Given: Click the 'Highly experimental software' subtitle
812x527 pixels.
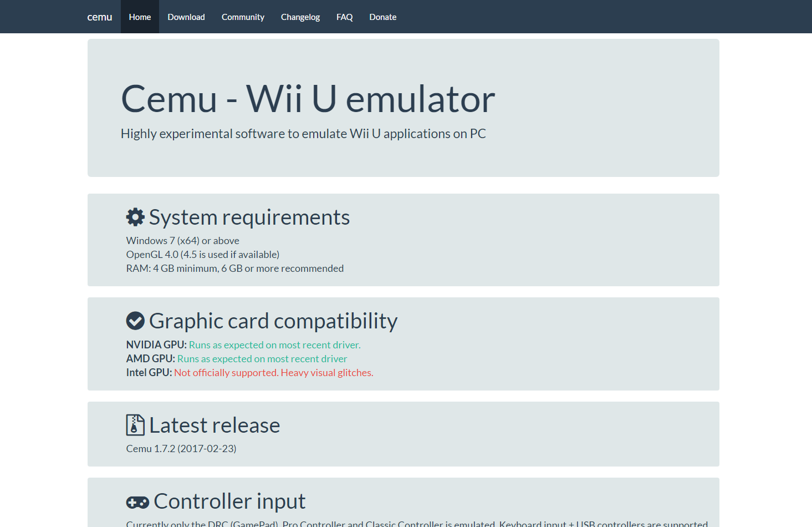Looking at the screenshot, I should click(x=303, y=134).
